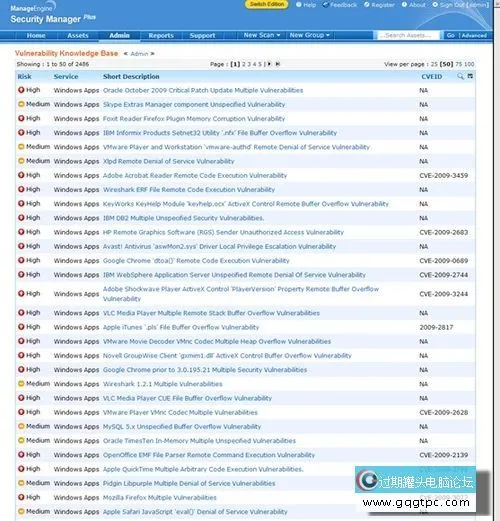This screenshot has height=521, width=500.
Task: Open Adobe Shockwave Player ActiveX vulnerability link
Action: (x=241, y=294)
